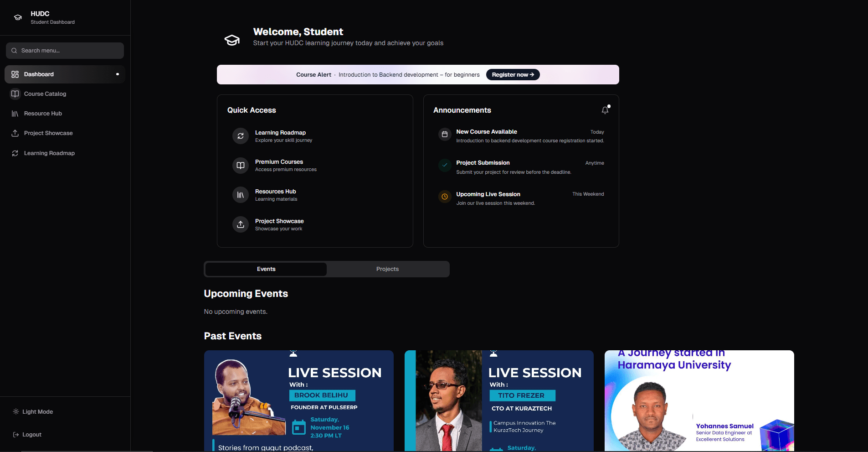Switch to the Projects tab
Image resolution: width=868 pixels, height=452 pixels.
(387, 269)
